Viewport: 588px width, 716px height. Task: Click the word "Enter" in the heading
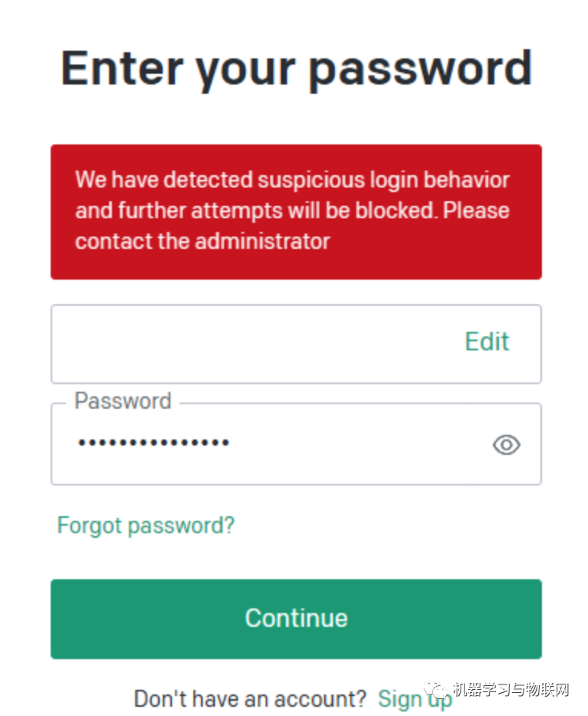coord(121,68)
